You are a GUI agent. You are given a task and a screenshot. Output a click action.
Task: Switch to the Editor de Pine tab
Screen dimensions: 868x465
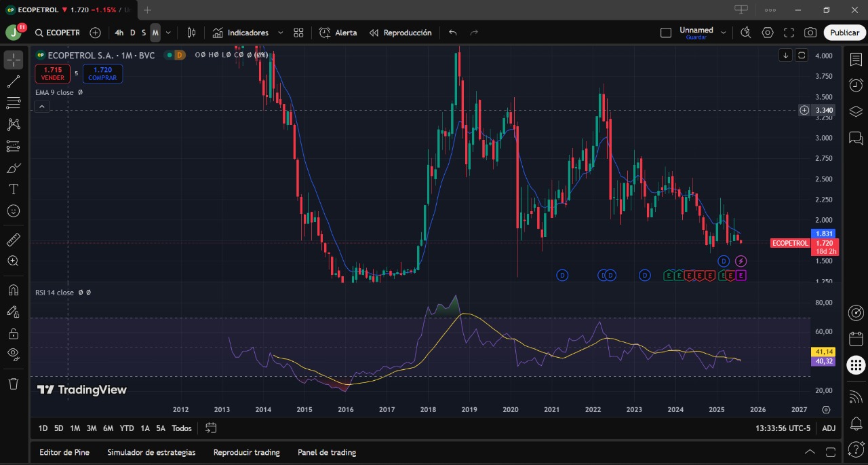(x=64, y=452)
